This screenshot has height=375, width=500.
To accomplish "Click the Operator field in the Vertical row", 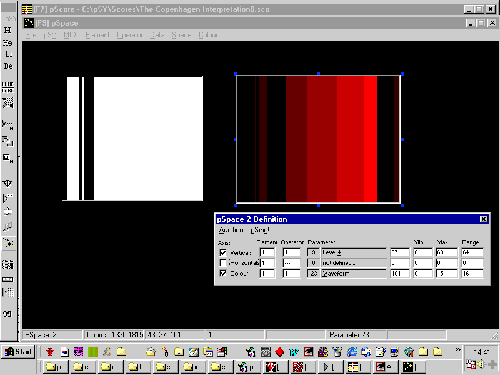I will tap(291, 252).
